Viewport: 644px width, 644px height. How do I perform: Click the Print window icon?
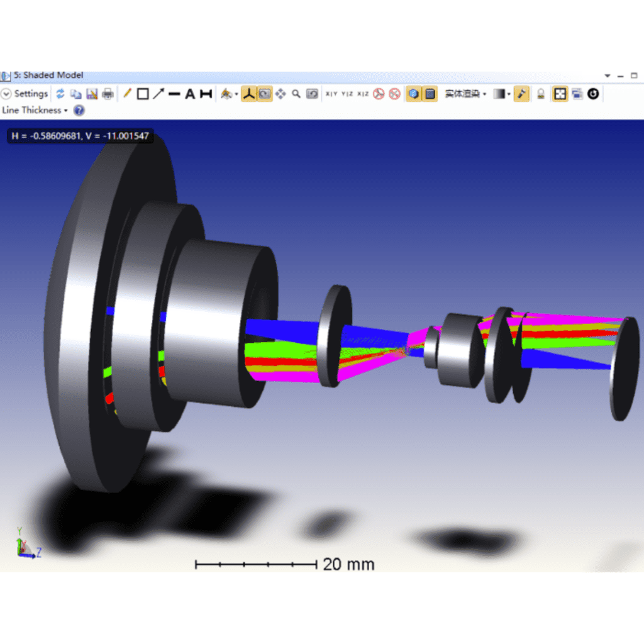coord(108,94)
